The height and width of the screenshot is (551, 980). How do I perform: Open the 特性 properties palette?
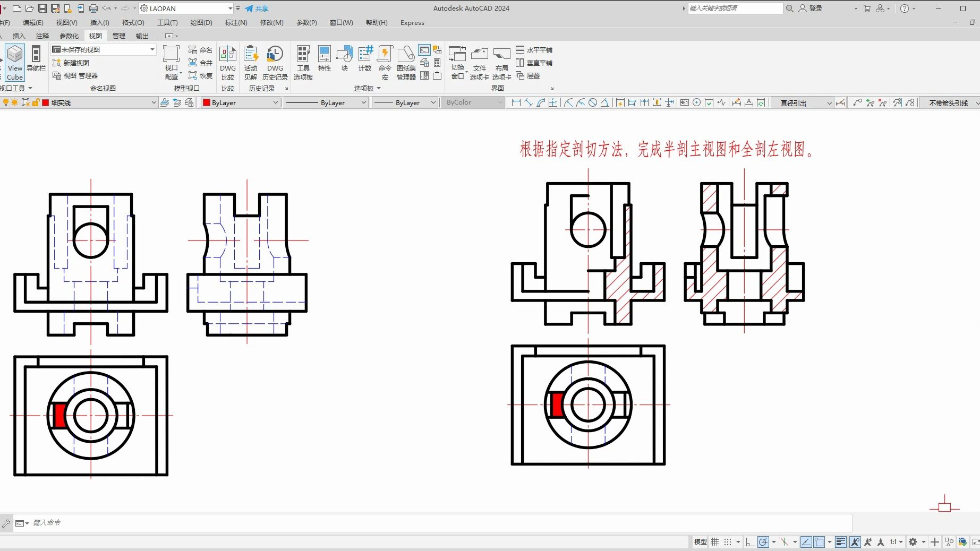pos(325,58)
